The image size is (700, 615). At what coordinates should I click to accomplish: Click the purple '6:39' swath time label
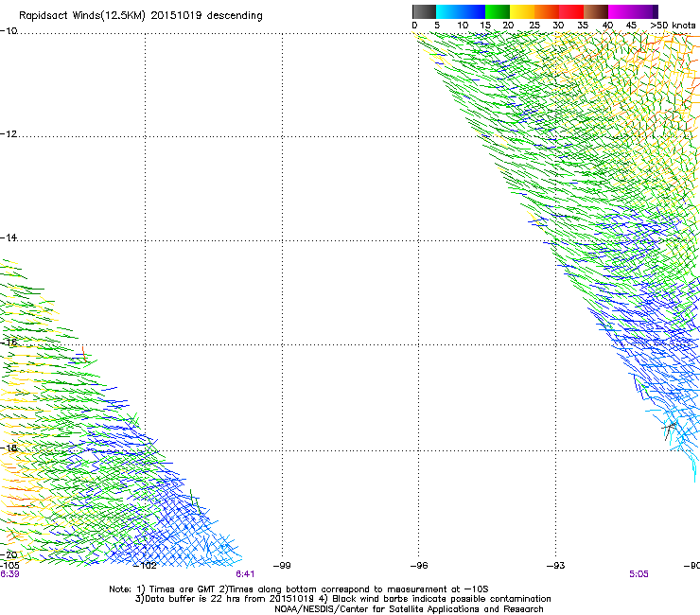pyautogui.click(x=9, y=574)
